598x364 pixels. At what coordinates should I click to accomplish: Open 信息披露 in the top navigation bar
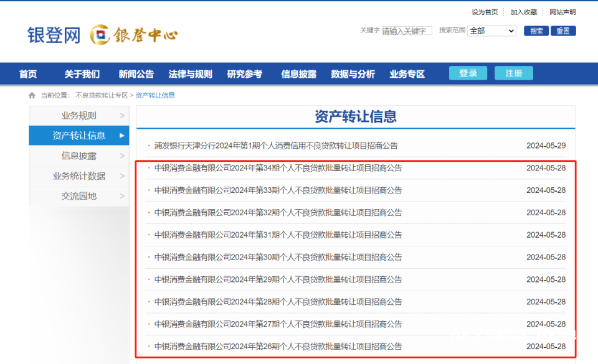tap(298, 74)
